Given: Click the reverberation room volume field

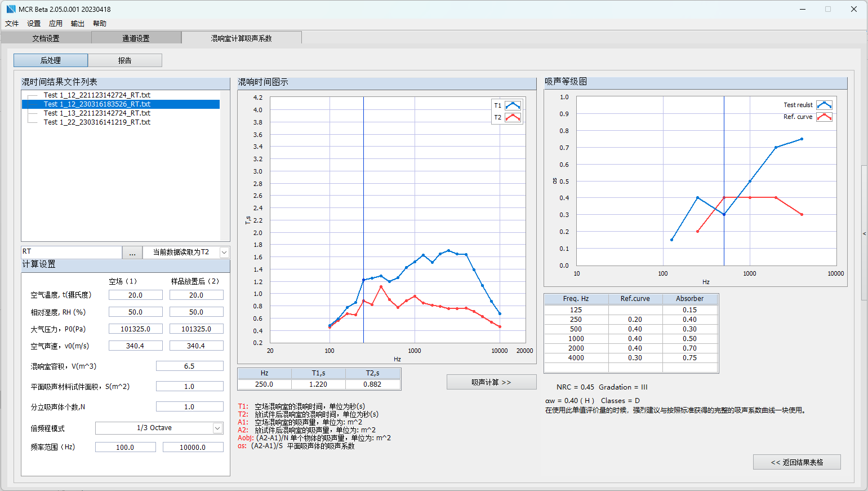Looking at the screenshot, I should coord(189,366).
